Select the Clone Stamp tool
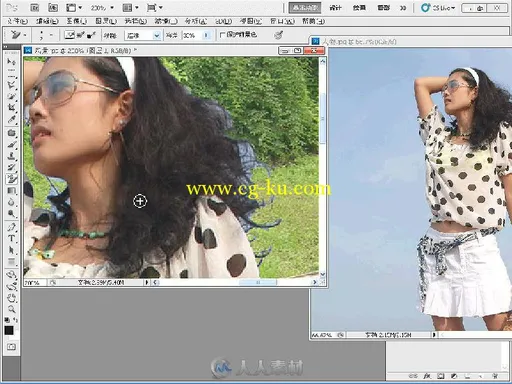The image size is (512, 384). click(x=11, y=156)
